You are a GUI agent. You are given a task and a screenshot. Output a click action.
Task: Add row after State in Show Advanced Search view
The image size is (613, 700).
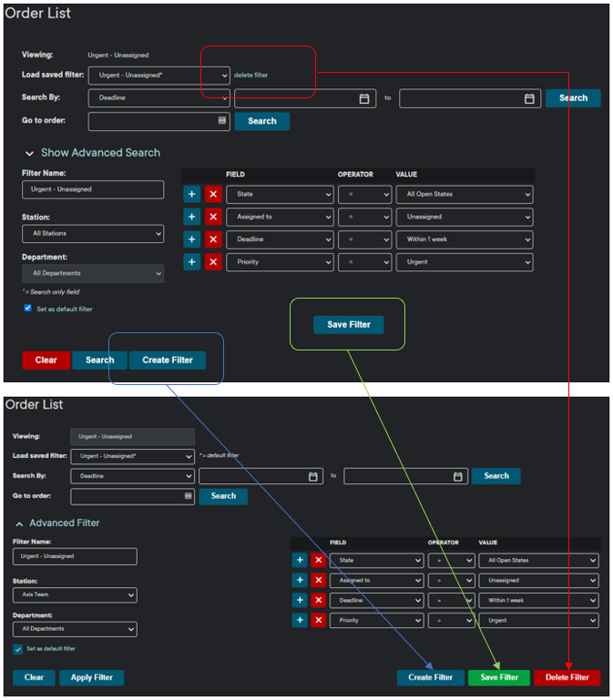click(191, 194)
